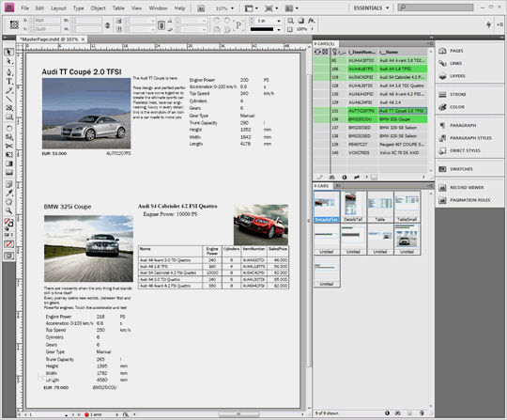This screenshot has width=507, height=420.
Task: Select the Rotate tool
Action: (x=8, y=128)
